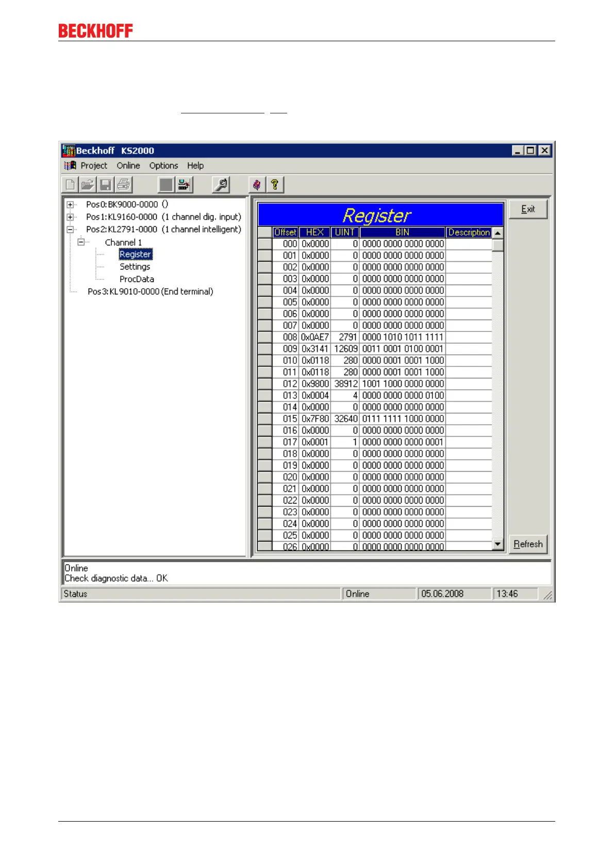Click HEX value 0x0AE7
This screenshot has height=868, width=614.
[x=314, y=337]
